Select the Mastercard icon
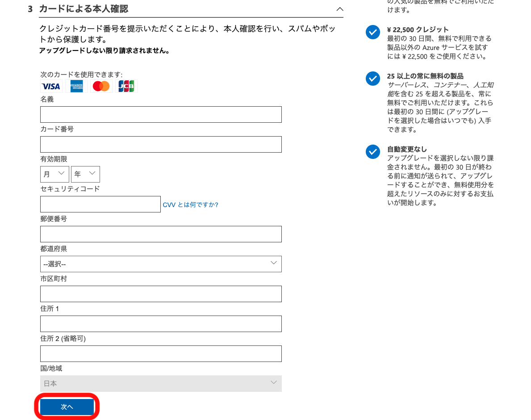531x420 pixels. 100,86
